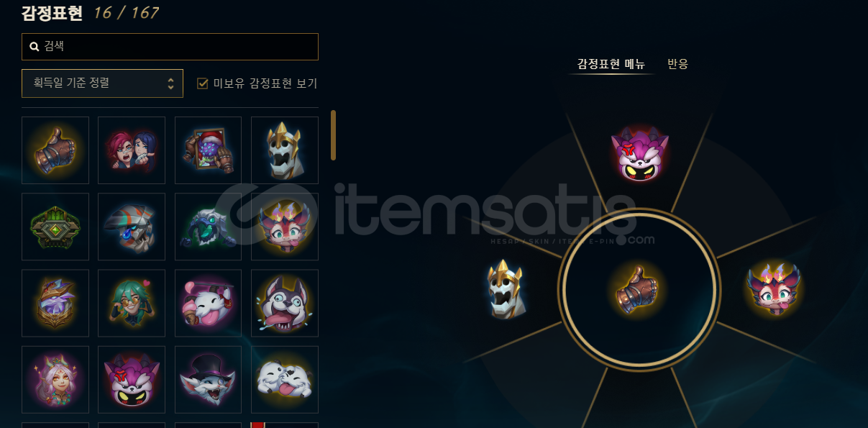The width and height of the screenshot is (868, 428).
Task: Pick the Vi and Caitlyn emote
Action: (132, 150)
